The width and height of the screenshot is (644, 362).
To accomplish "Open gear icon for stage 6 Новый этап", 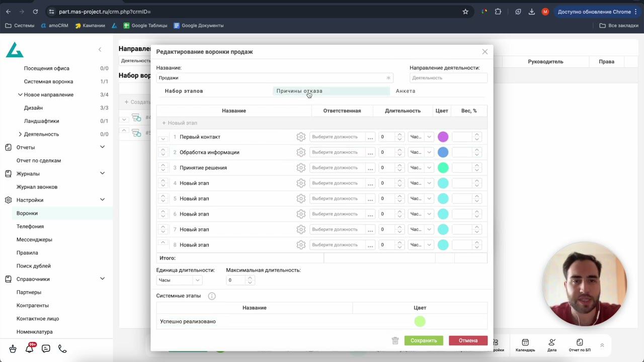I will point(301,214).
